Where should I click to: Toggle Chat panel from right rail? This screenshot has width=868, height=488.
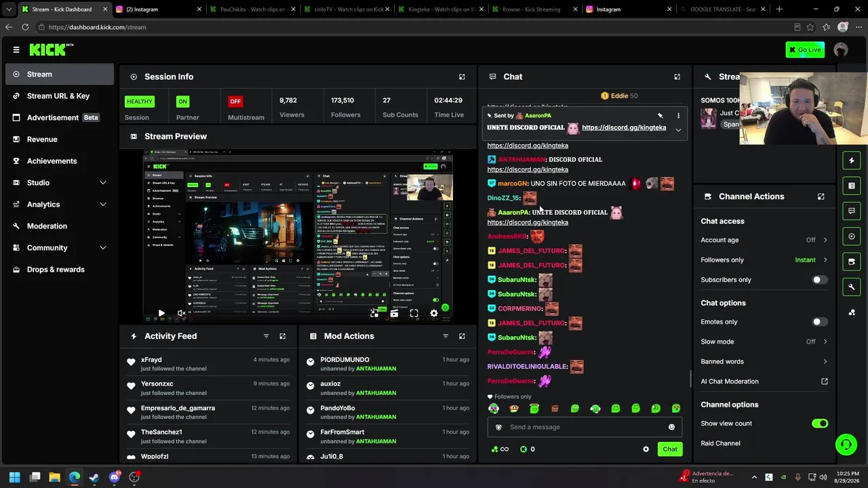pyautogui.click(x=852, y=211)
